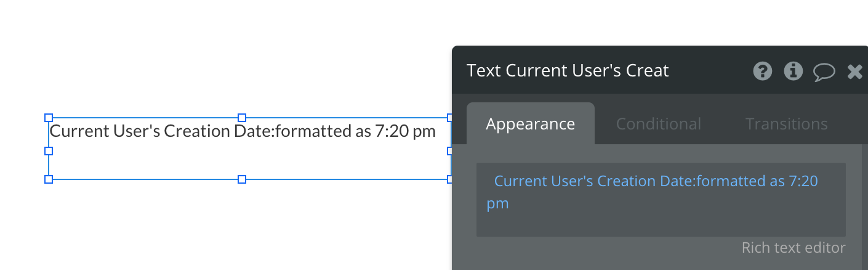868x270 pixels.
Task: Click the bottom-right resize handle
Action: click(449, 179)
